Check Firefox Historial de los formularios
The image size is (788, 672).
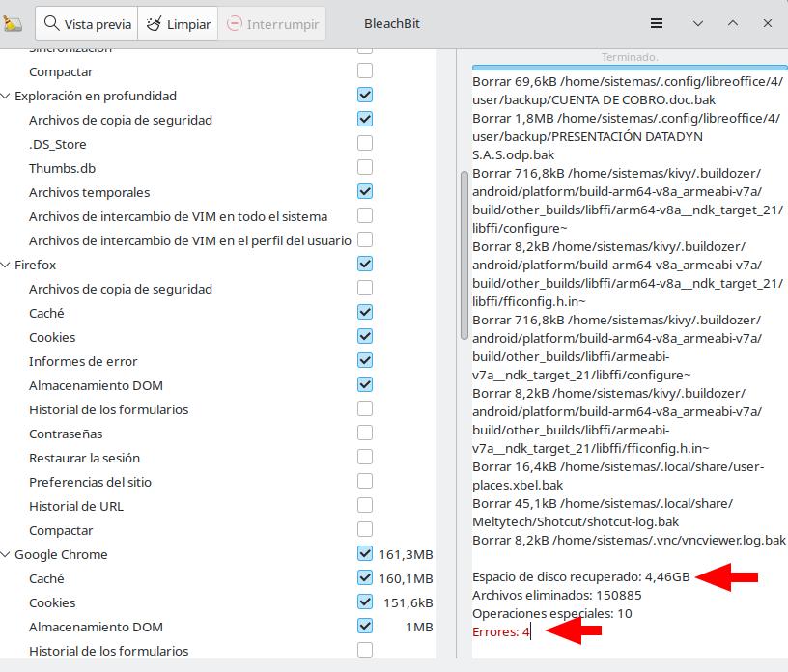click(x=365, y=408)
